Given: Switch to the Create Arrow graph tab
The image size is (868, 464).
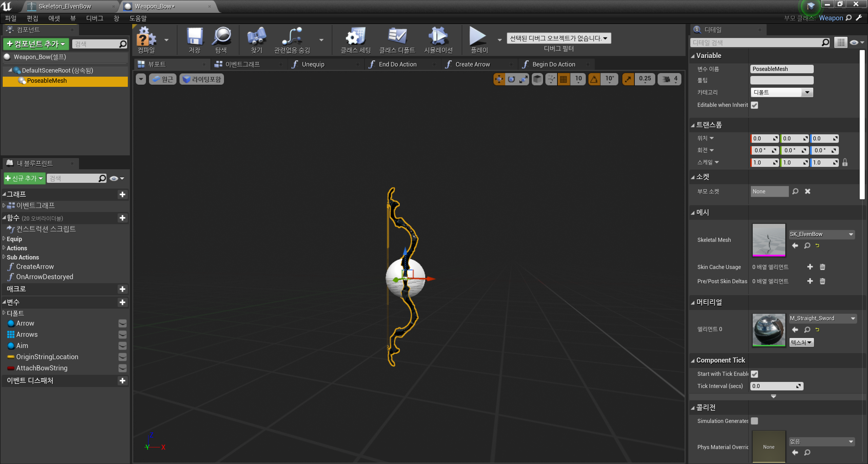Looking at the screenshot, I should 472,64.
